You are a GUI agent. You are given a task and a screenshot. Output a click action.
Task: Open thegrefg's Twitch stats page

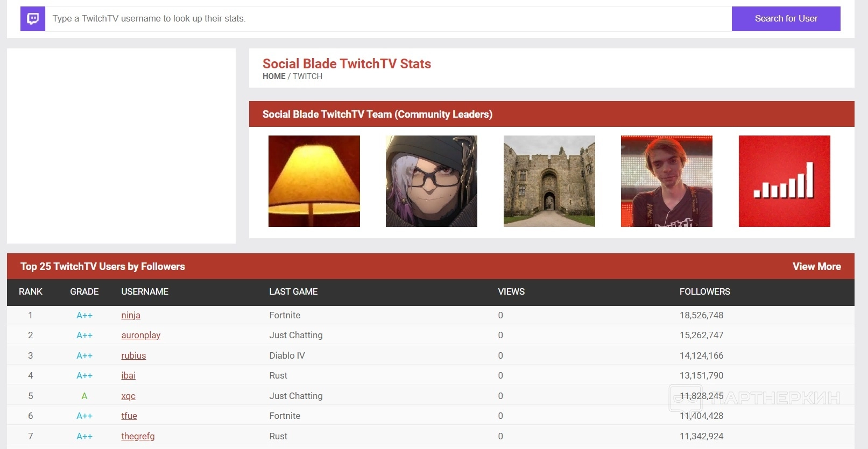click(138, 436)
